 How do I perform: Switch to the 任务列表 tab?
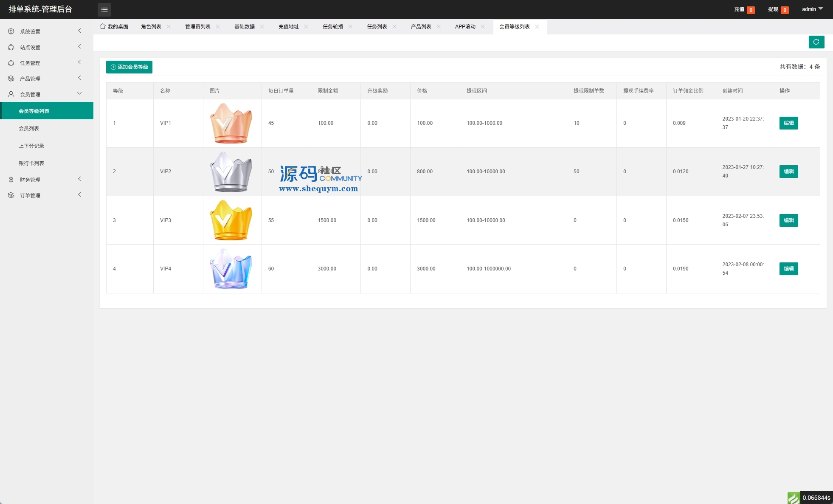tap(377, 26)
